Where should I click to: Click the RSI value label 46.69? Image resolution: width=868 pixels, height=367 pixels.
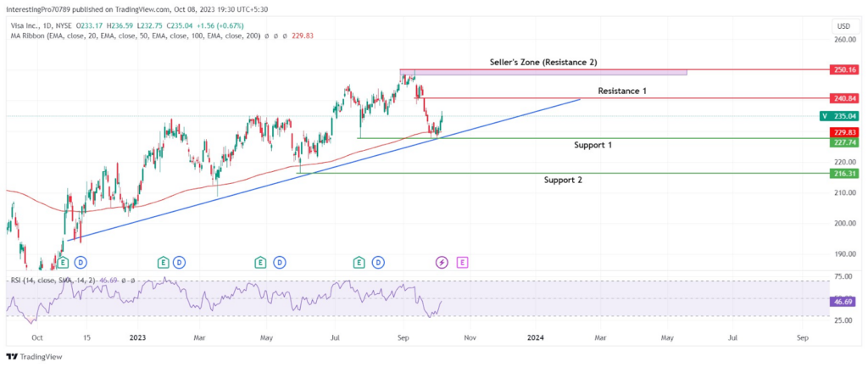[842, 301]
